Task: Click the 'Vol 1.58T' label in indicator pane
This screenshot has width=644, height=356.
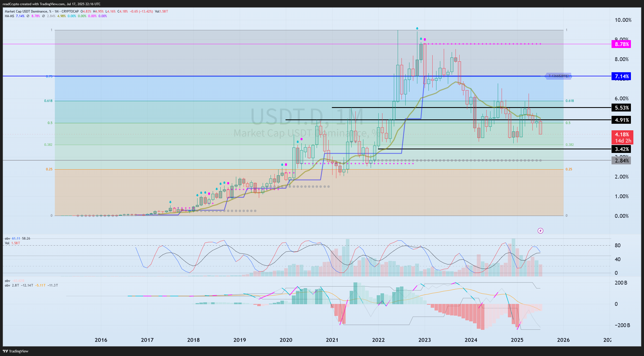Action: (12, 243)
